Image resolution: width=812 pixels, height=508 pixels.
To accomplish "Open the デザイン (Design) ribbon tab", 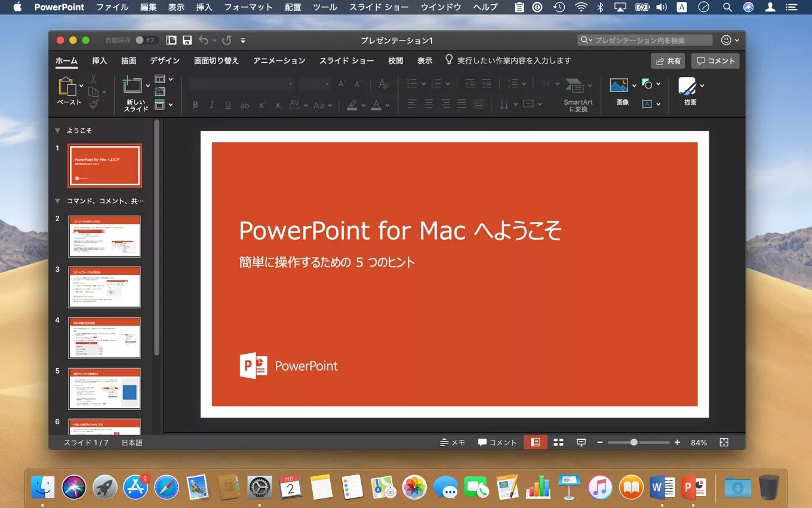I will coord(165,60).
